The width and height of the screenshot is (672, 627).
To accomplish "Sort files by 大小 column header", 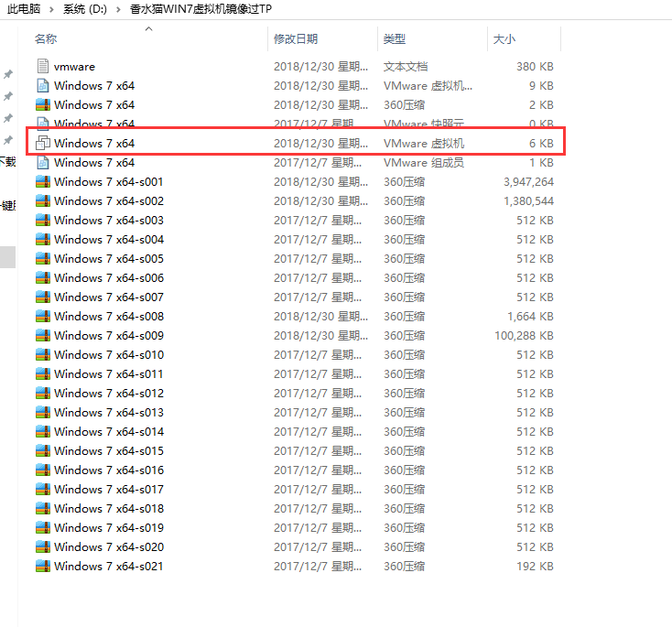I will pos(504,39).
